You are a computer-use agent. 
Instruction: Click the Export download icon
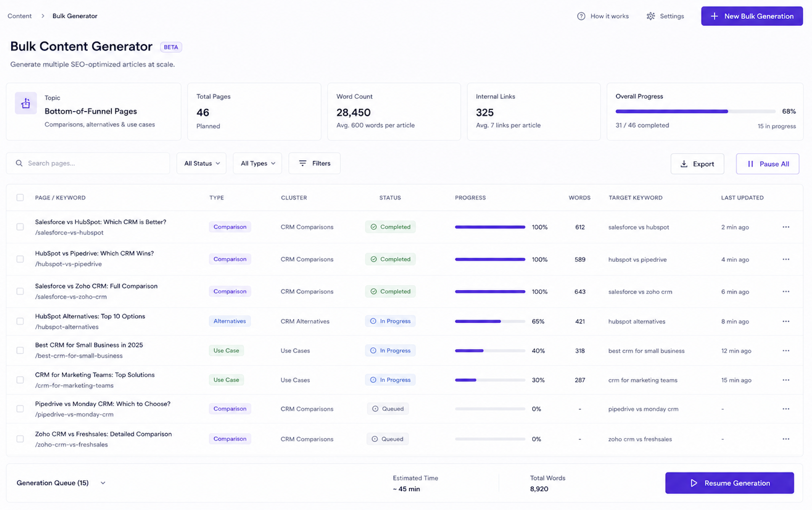click(x=684, y=164)
